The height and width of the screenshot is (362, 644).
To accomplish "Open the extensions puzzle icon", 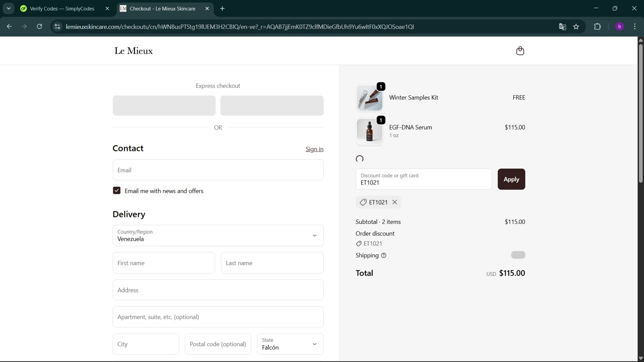I will (x=597, y=27).
